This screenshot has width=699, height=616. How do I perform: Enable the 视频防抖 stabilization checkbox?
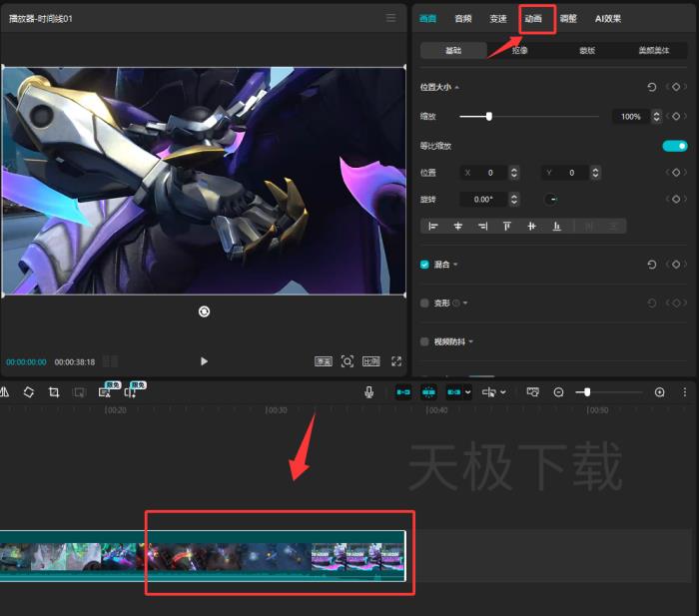click(425, 341)
